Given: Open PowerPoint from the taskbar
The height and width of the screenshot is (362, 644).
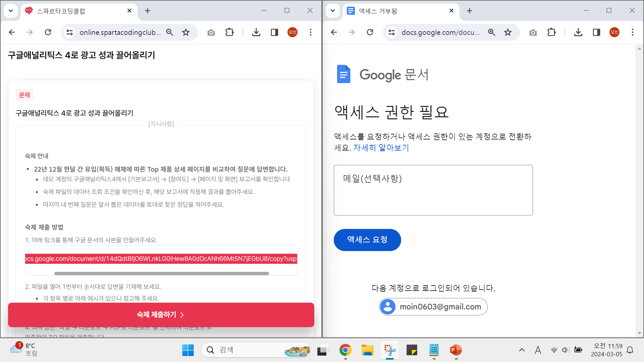Looking at the screenshot, I should 456,350.
